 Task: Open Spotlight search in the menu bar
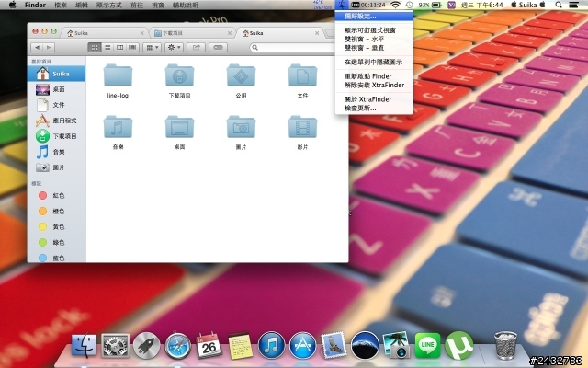point(559,5)
